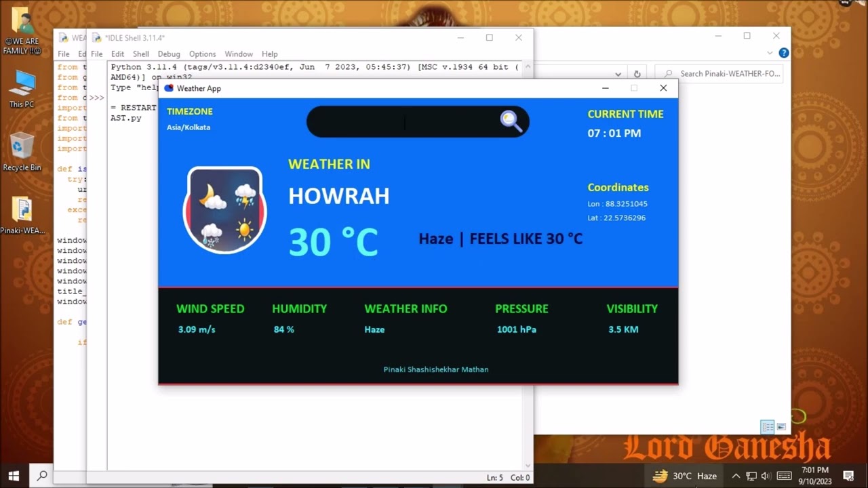The height and width of the screenshot is (488, 868).
Task: Click the volume speaker icon in tray
Action: (x=766, y=476)
